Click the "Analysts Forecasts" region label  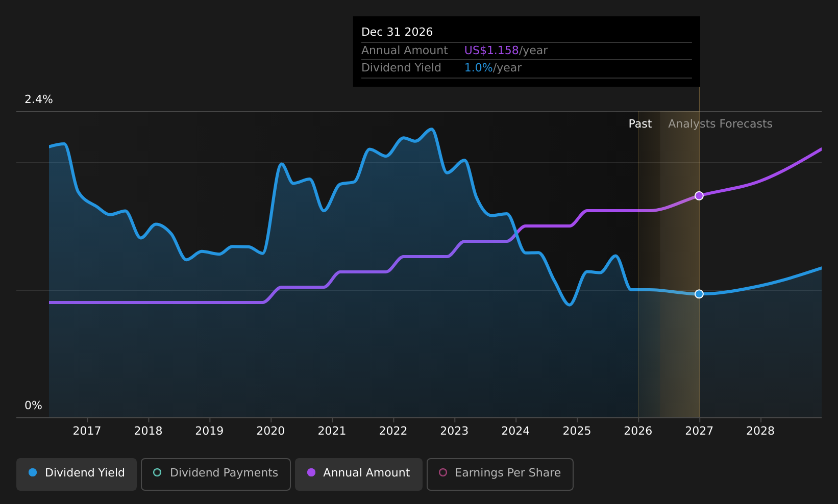720,124
